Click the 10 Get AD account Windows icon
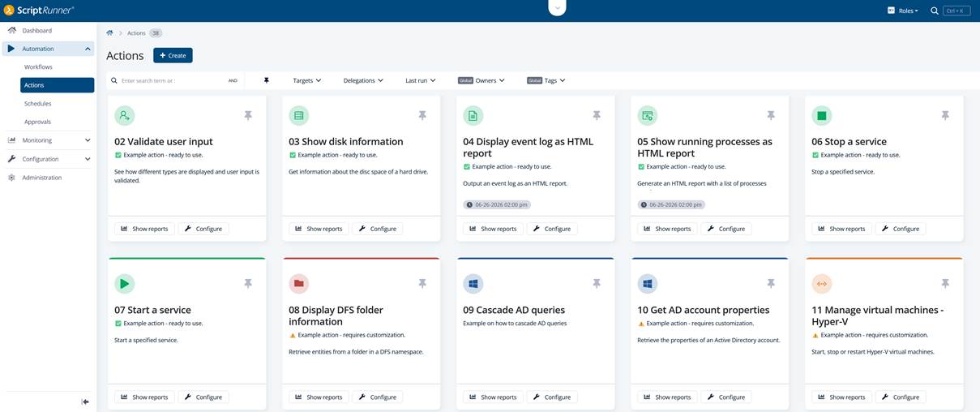This screenshot has height=412, width=980. coord(647,284)
